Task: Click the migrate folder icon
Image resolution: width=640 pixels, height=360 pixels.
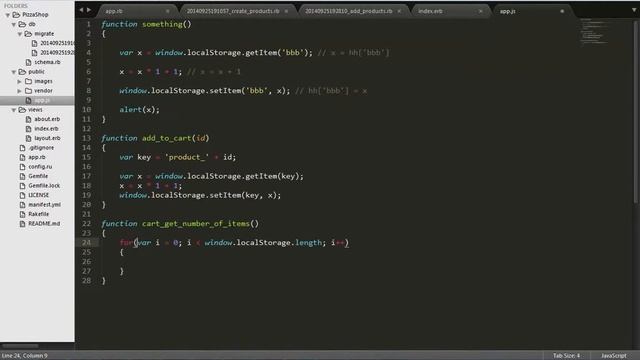Action: (29, 34)
